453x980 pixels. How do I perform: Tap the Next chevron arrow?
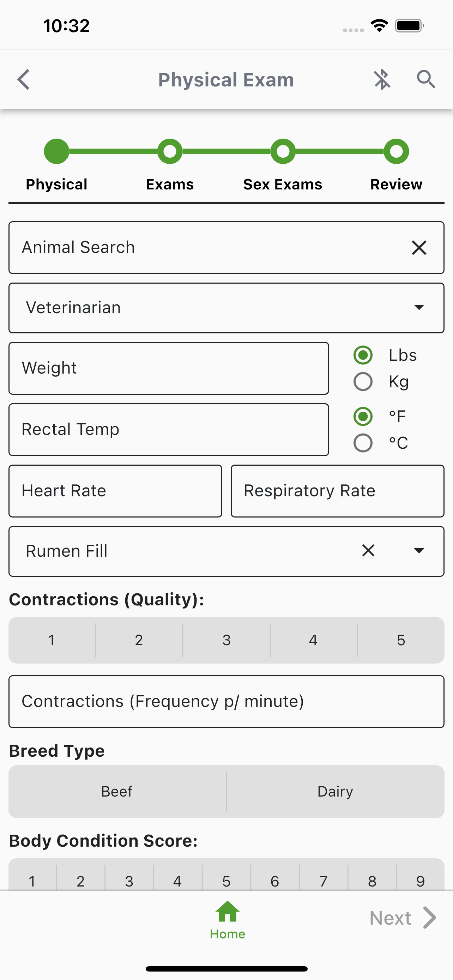[430, 918]
